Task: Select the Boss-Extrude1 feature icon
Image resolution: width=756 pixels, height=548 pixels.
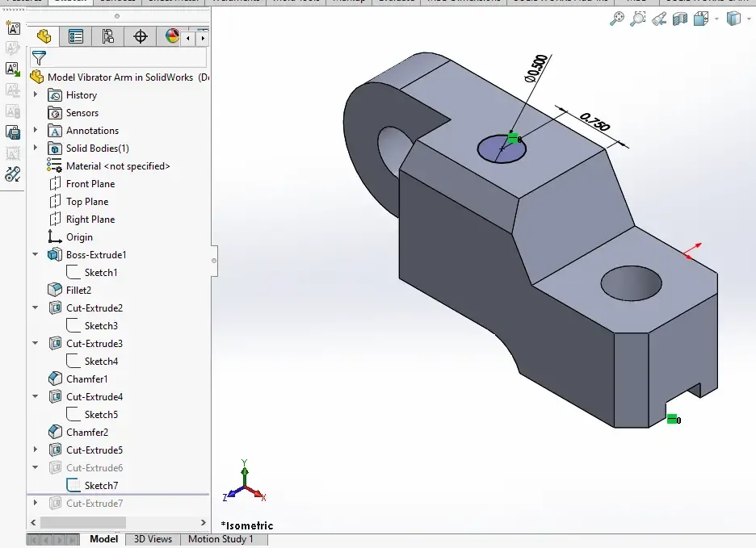Action: 55,254
